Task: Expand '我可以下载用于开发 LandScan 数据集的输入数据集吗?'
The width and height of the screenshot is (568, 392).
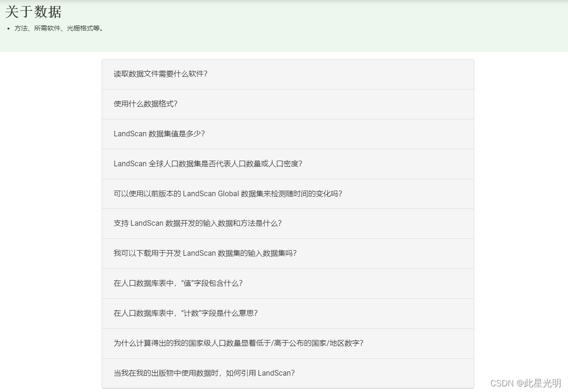Action: (x=288, y=253)
